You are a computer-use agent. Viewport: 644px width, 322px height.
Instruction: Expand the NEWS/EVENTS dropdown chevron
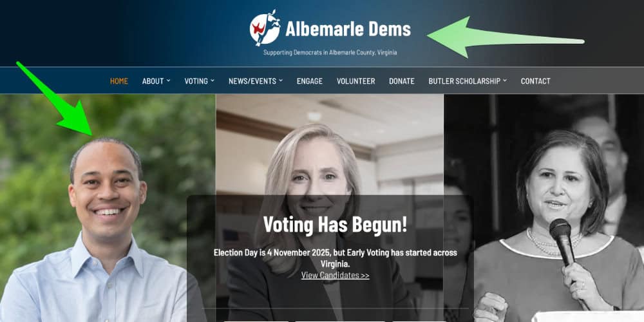tap(281, 80)
